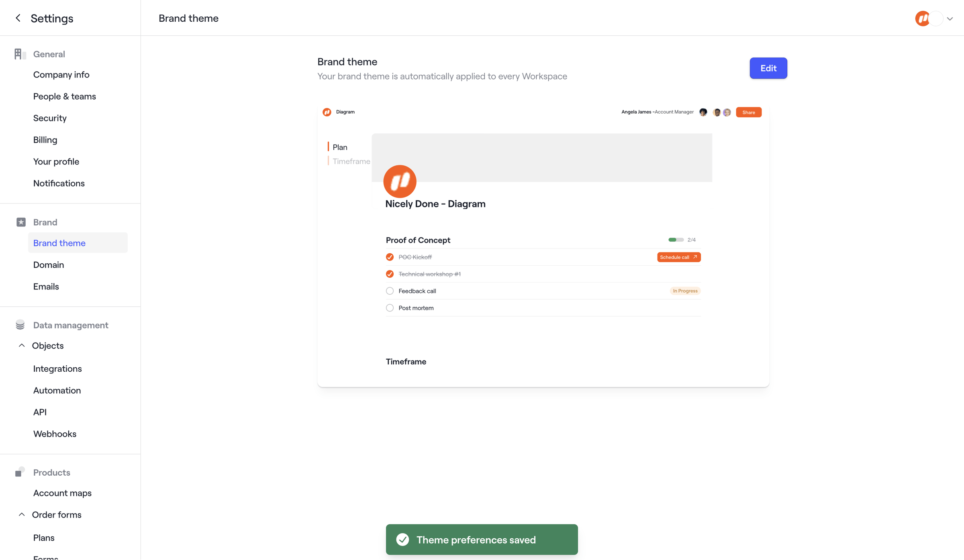Viewport: 964px width, 560px height.
Task: Collapse the Objects section chevron
Action: (x=22, y=345)
